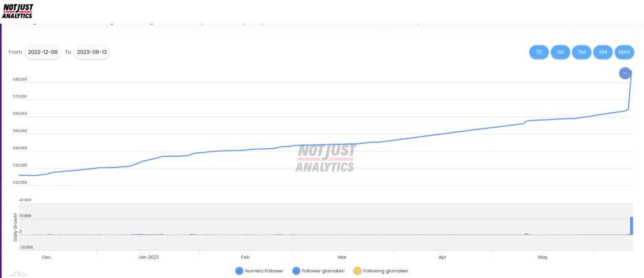
Task: Open the From date picker
Action: pos(43,52)
